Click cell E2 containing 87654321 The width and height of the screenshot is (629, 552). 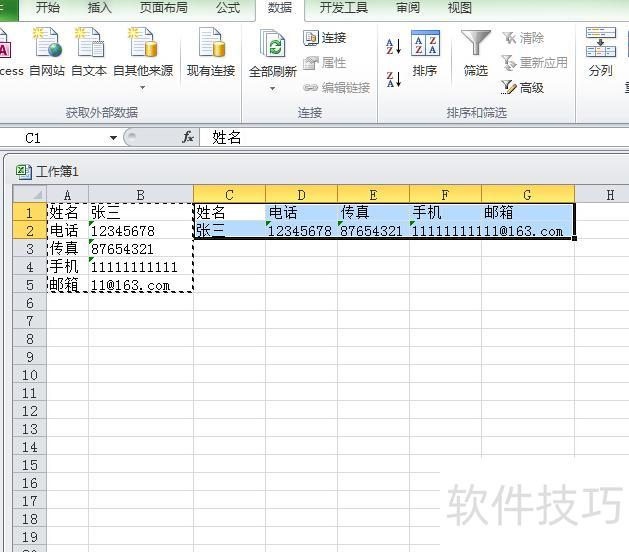[373, 230]
